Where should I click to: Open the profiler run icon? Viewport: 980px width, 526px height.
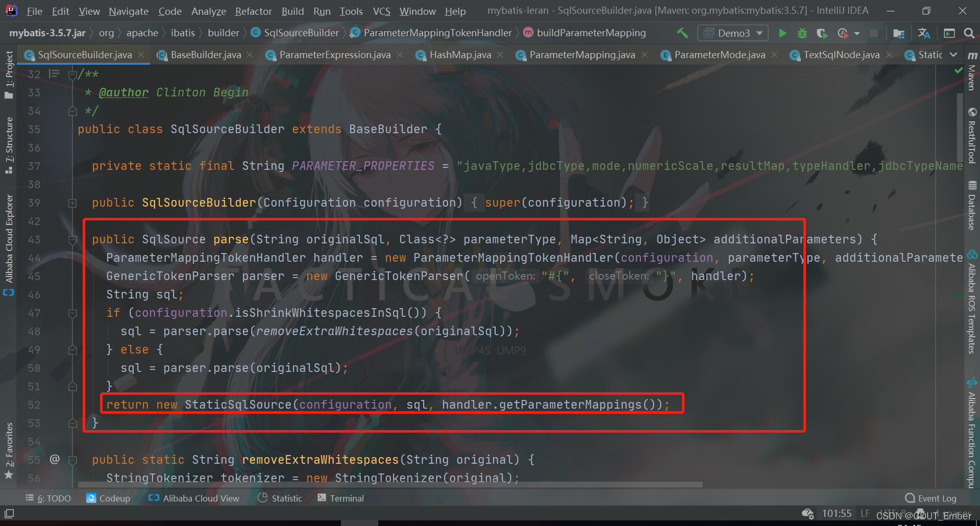pos(843,33)
